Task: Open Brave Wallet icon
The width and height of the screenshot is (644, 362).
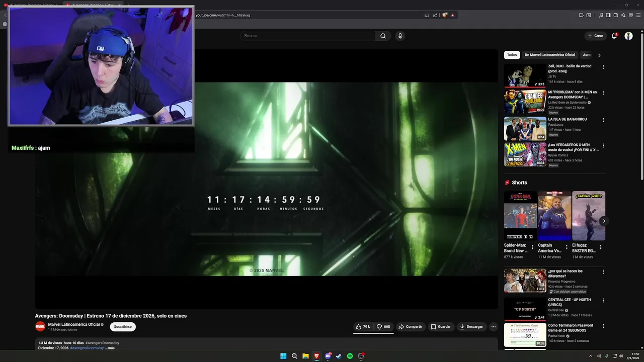Action: pyautogui.click(x=616, y=15)
